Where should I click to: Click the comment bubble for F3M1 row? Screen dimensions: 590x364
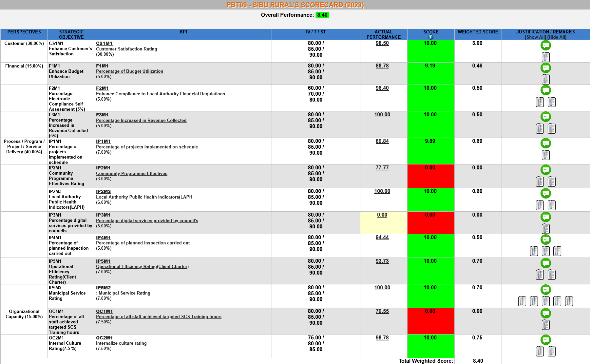pos(545,117)
